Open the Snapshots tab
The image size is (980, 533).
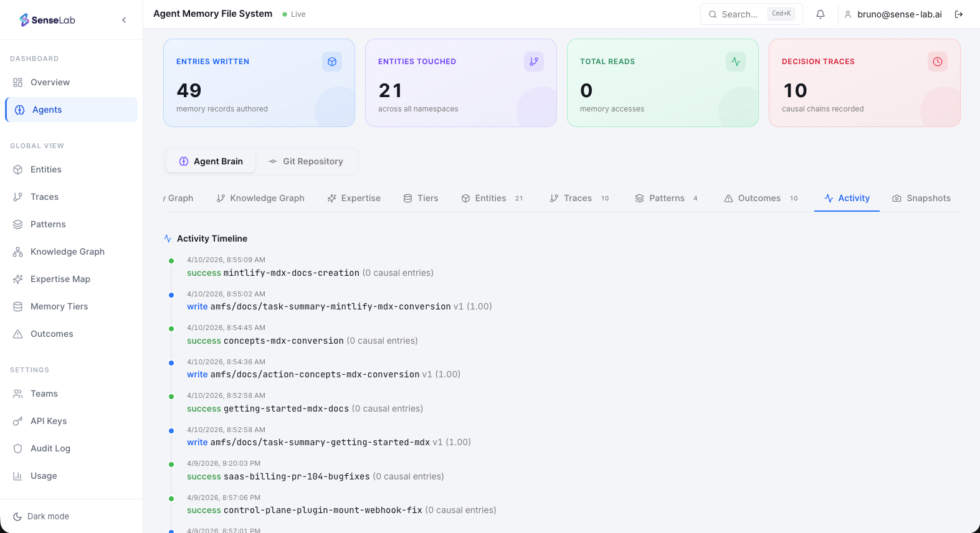[x=921, y=198]
